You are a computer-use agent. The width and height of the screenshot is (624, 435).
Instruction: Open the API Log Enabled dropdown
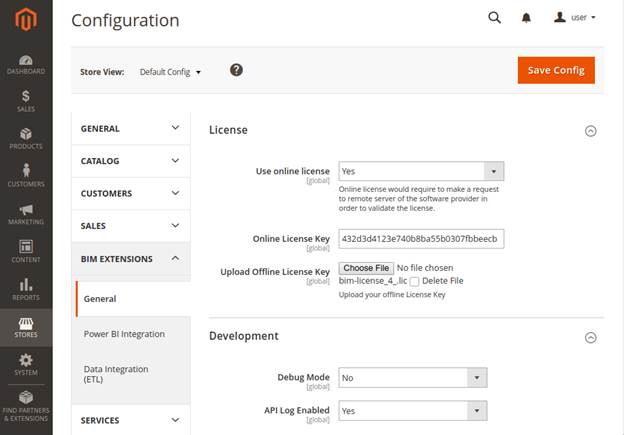tap(413, 411)
